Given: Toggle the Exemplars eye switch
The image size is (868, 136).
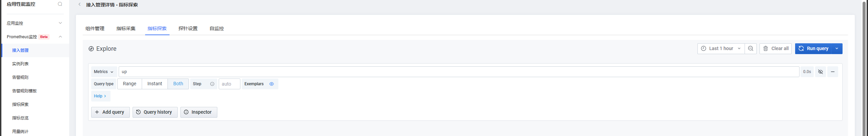Looking at the screenshot, I should coord(272,84).
